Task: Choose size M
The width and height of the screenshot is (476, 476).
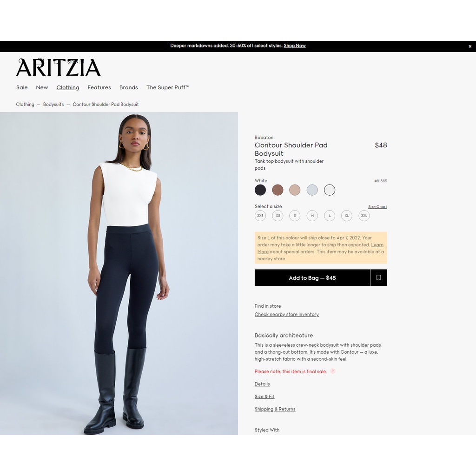Action: click(312, 216)
